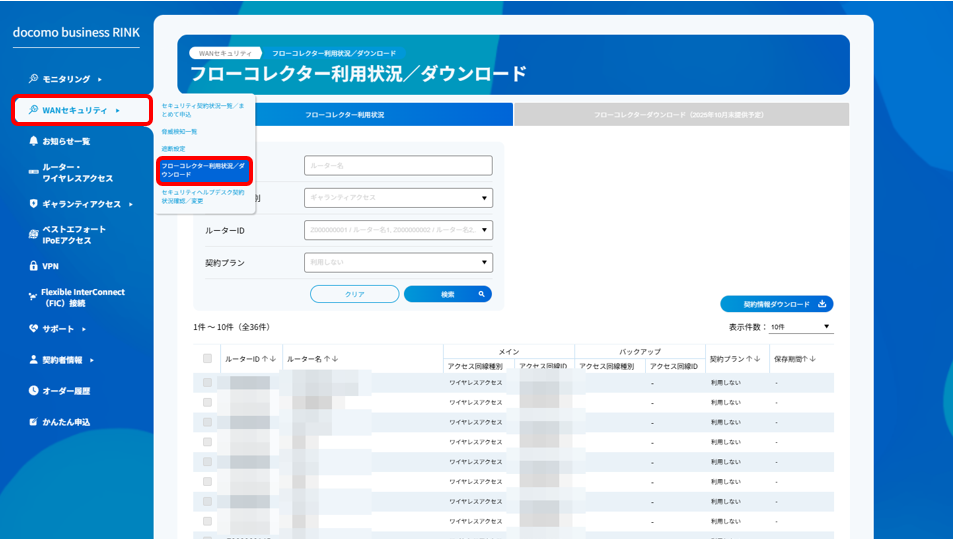Click the WANセキュリティ magnifier icon in sidebar
953x539 pixels.
pos(33,110)
